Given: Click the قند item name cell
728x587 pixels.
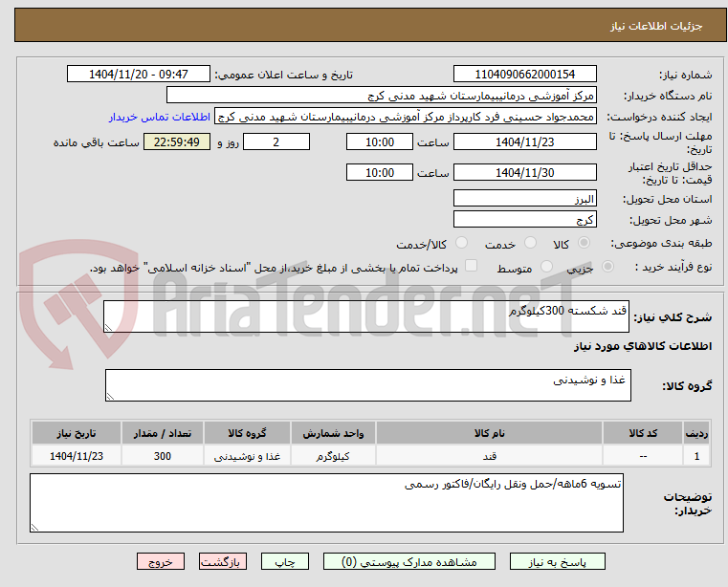Looking at the screenshot, I should point(489,456).
